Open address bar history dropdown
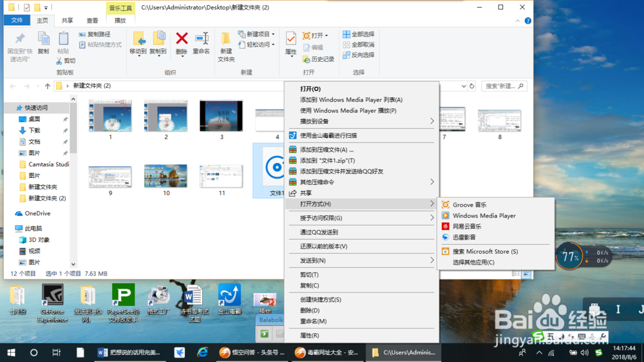 (x=463, y=86)
